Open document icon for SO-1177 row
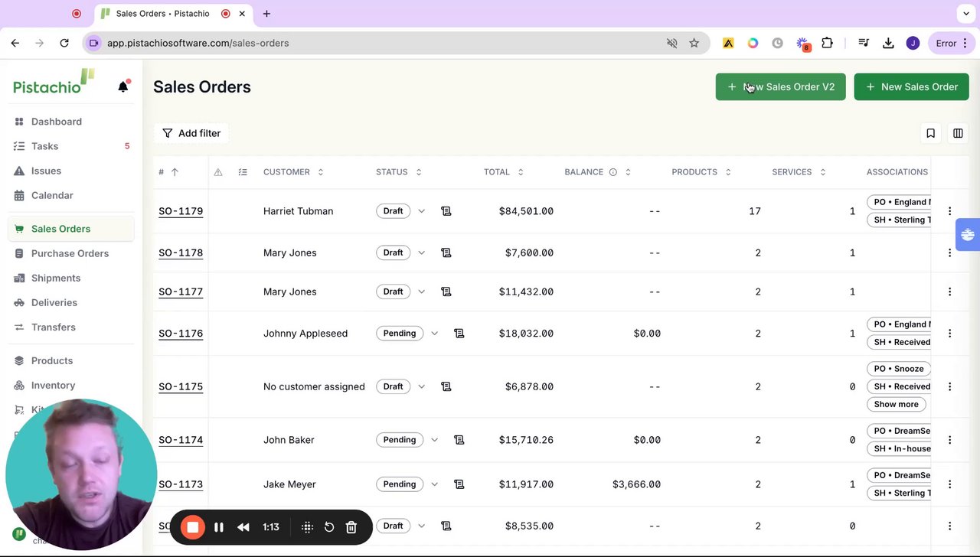Image resolution: width=980 pixels, height=557 pixels. (x=446, y=292)
